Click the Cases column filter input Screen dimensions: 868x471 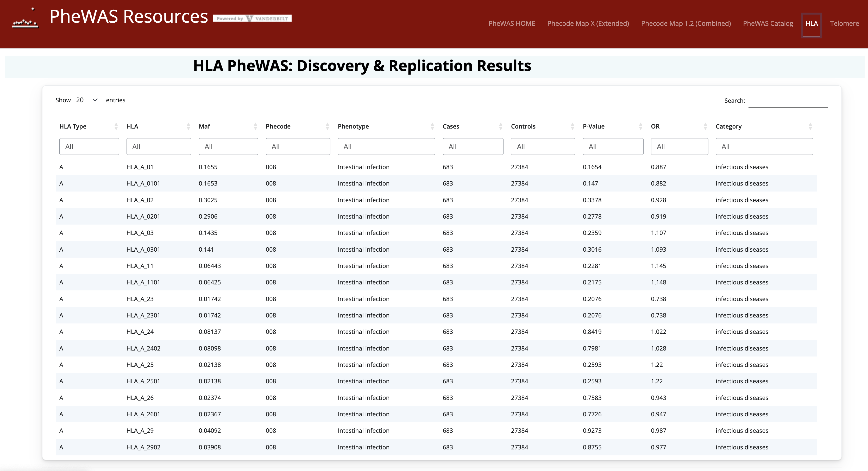pyautogui.click(x=473, y=147)
